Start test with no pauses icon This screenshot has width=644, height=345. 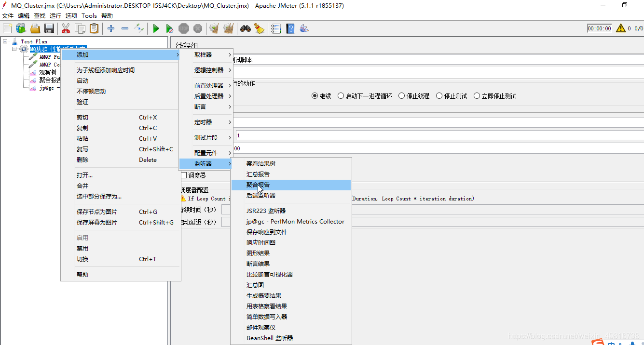(x=170, y=28)
